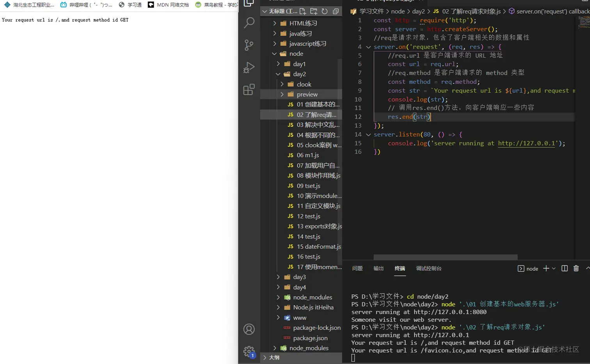
Task: Open the Search view in the activity bar
Action: (249, 23)
